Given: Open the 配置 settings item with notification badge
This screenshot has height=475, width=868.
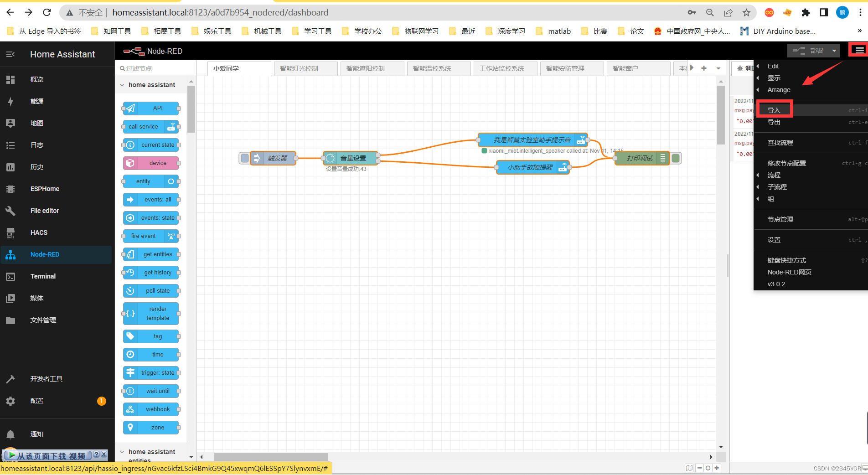Looking at the screenshot, I should pyautogui.click(x=37, y=401).
